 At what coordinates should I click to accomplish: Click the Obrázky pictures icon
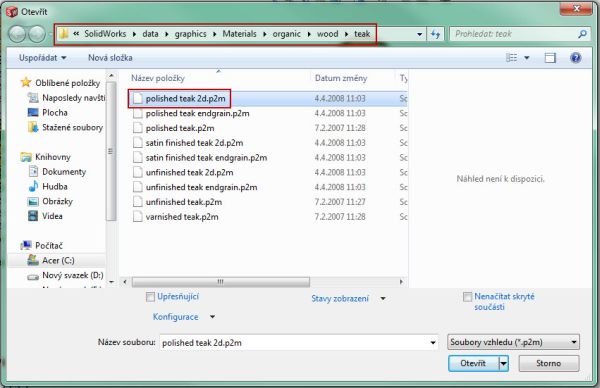point(33,201)
